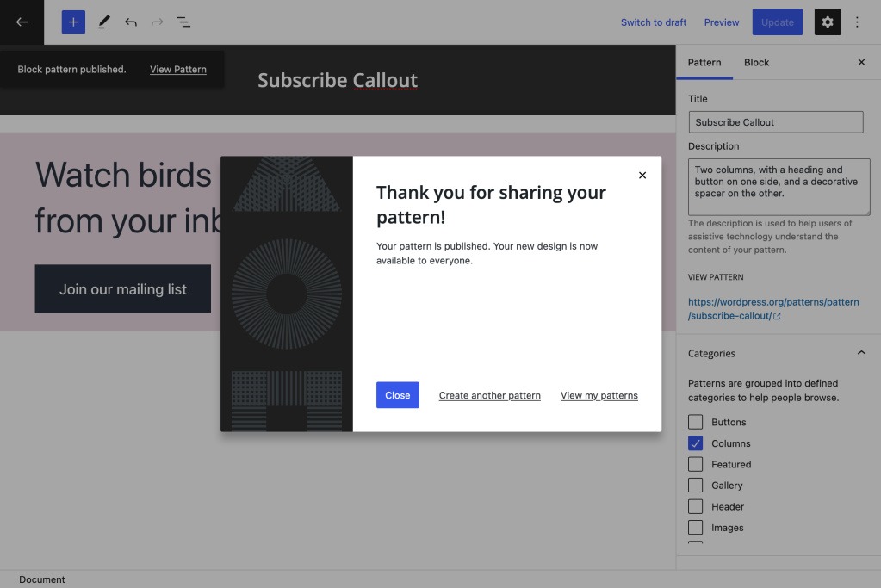Go back using the left arrow icon
Image resolution: width=881 pixels, height=588 pixels.
point(22,22)
